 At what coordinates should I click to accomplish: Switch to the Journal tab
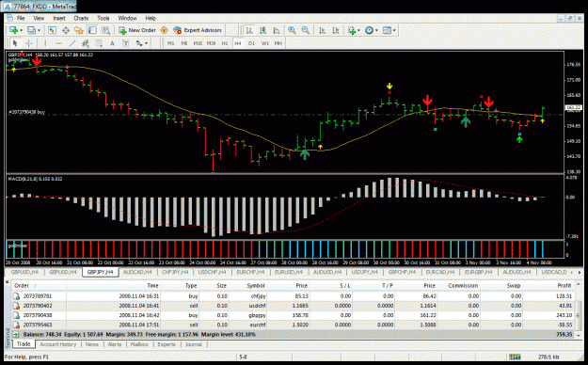point(194,344)
